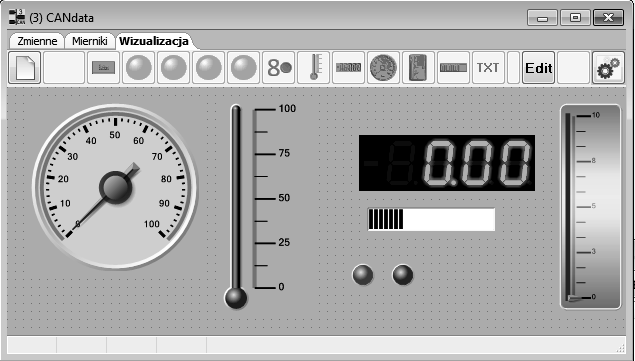635x361 pixels.
Task: Switch to the Zmienne tab
Action: [x=37, y=41]
